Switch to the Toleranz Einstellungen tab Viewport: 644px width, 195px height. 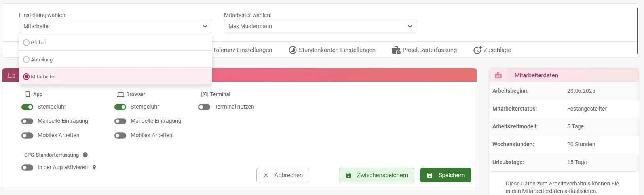[x=242, y=50]
